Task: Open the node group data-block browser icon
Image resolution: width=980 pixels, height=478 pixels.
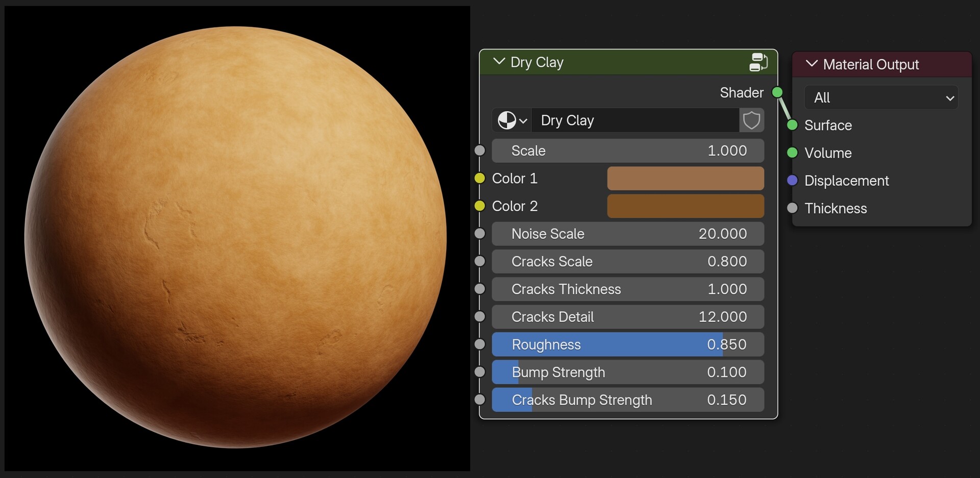Action: pyautogui.click(x=511, y=120)
